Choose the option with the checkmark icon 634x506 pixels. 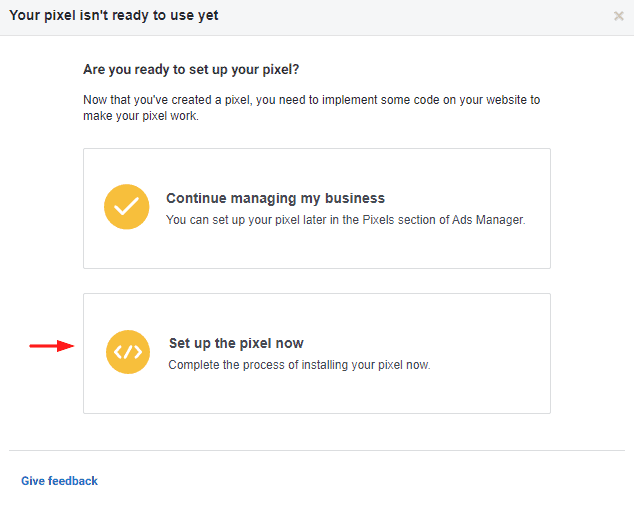coord(317,208)
